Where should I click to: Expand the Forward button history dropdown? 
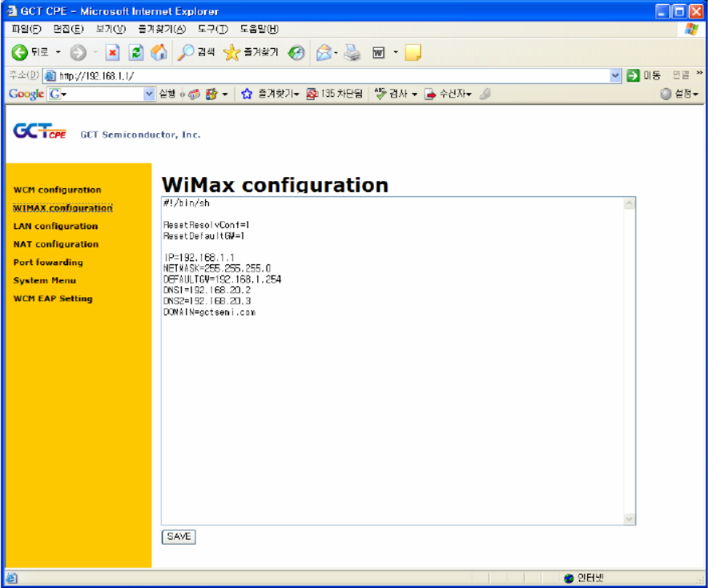(95, 52)
